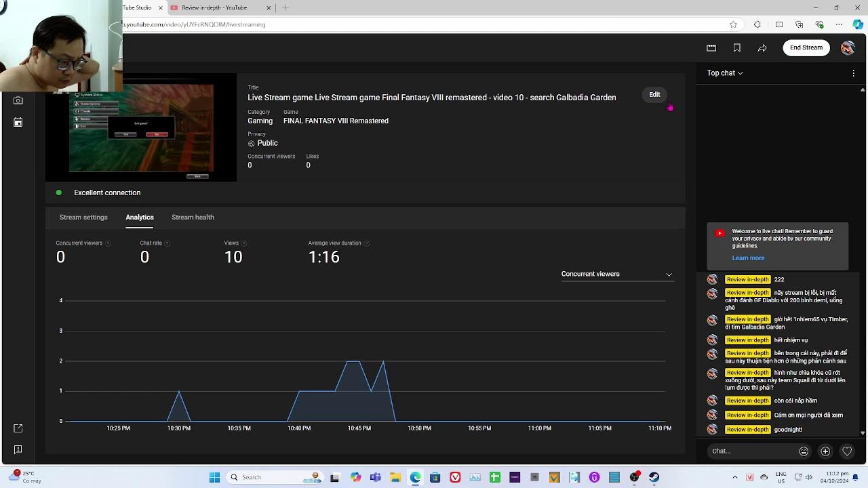Viewport: 868px width, 488px height.
Task: Close the Review in-depth YouTube browser tab
Action: pos(269,7)
